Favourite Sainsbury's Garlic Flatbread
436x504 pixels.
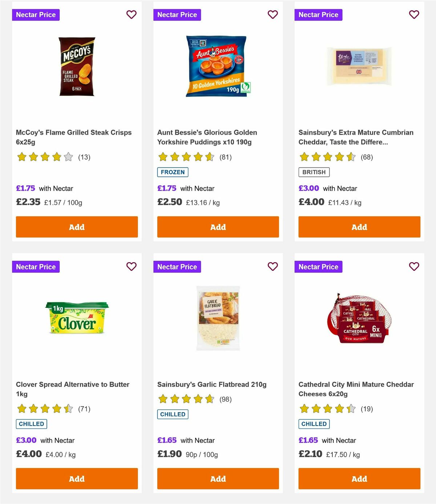coord(272,266)
